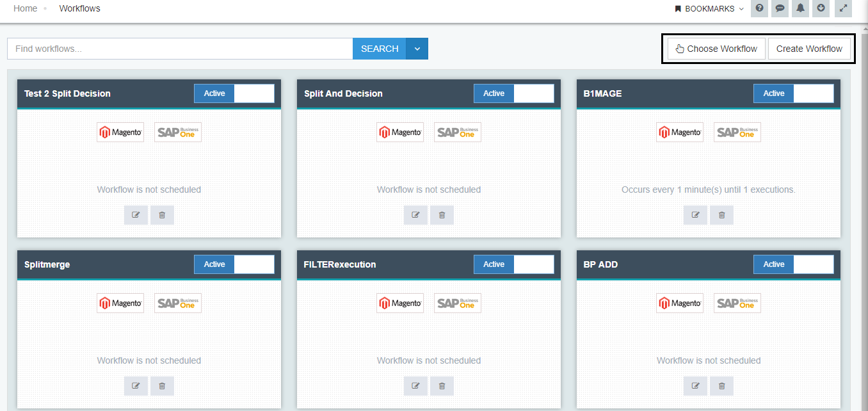Image resolution: width=868 pixels, height=411 pixels.
Task: Toggle Active switch for B1MAGE workflow
Action: click(794, 93)
